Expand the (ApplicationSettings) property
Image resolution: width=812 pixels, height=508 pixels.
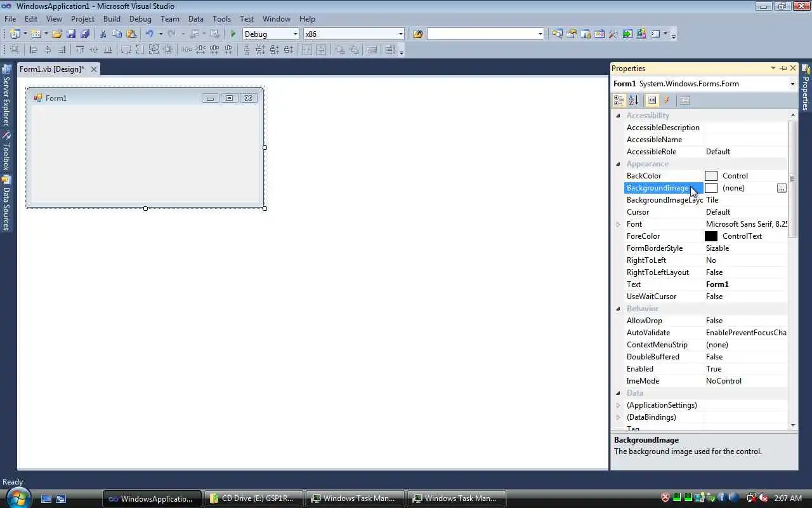[x=619, y=405]
